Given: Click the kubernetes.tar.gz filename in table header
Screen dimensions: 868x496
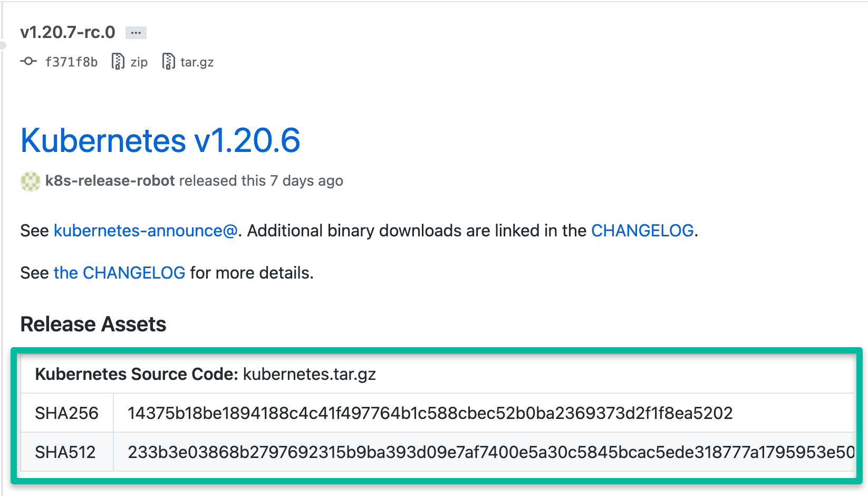Looking at the screenshot, I should (x=309, y=374).
